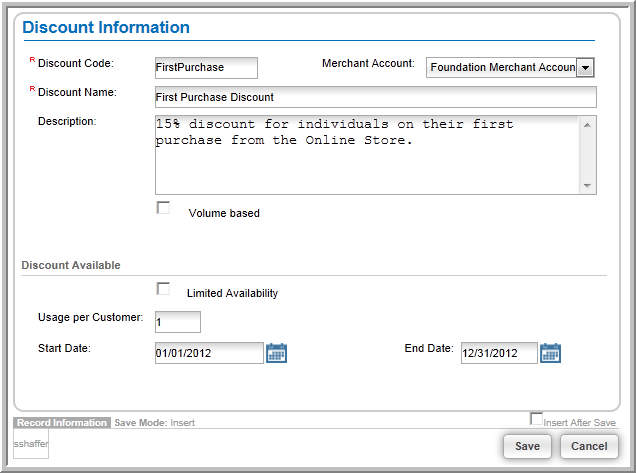Open the End Date calendar picker
Image resolution: width=636 pixels, height=473 pixels.
(550, 353)
